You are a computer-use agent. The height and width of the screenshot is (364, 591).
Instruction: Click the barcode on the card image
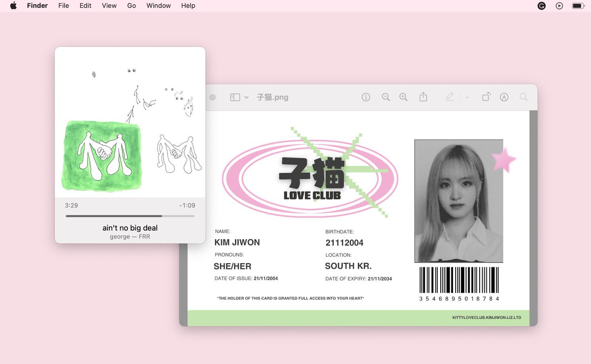[x=459, y=280]
